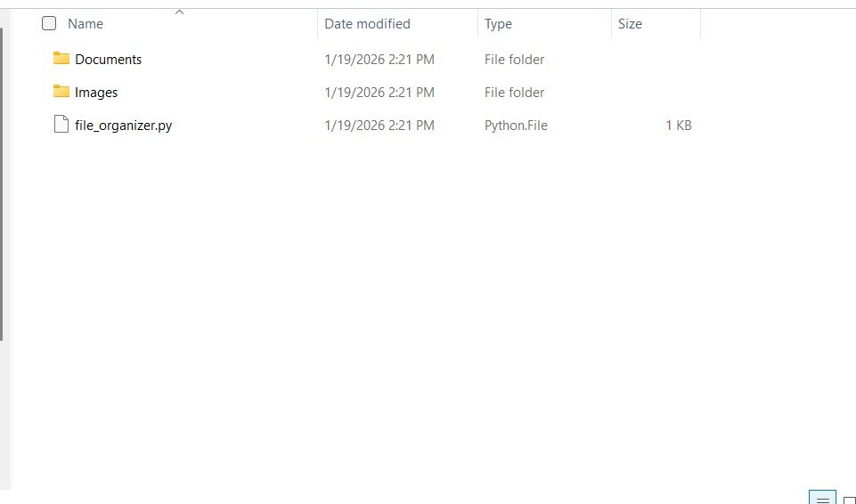Toggle the select all items checkbox
856x504 pixels.
[x=49, y=24]
